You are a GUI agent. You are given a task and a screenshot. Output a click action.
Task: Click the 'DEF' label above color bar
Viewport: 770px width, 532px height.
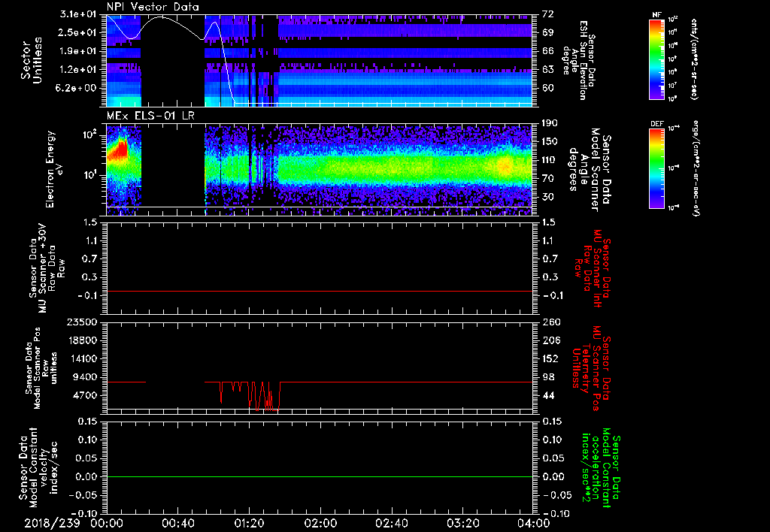pyautogui.click(x=656, y=124)
